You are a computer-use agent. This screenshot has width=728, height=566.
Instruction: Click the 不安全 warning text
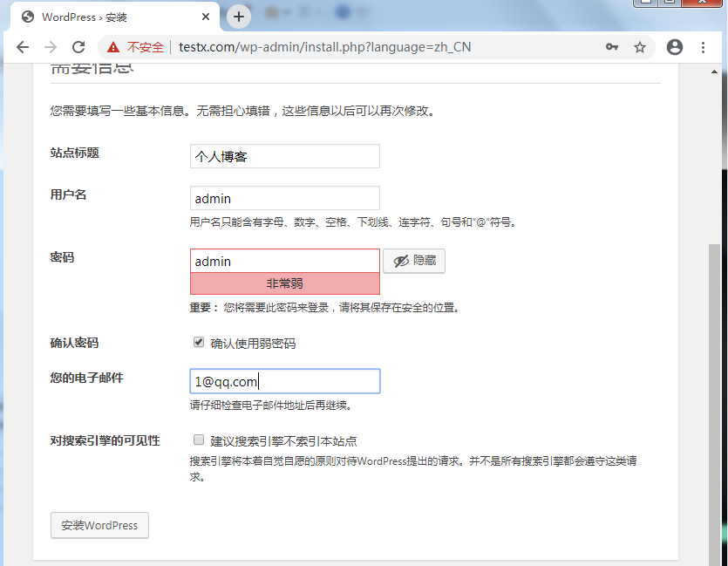point(146,47)
